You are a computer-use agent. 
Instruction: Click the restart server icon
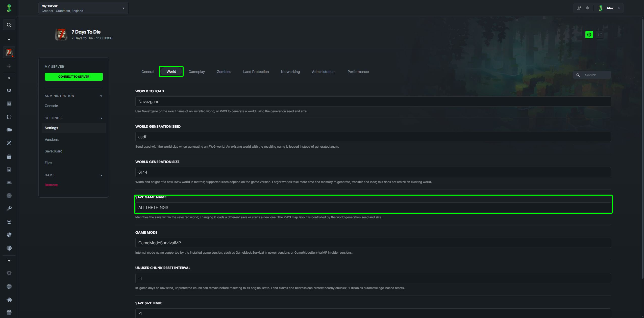(600, 35)
